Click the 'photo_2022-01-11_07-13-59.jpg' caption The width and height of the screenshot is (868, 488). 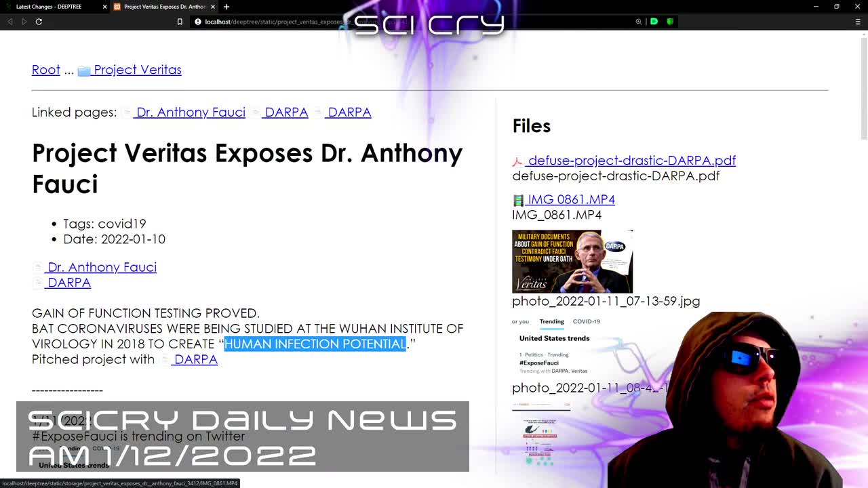[x=606, y=301]
